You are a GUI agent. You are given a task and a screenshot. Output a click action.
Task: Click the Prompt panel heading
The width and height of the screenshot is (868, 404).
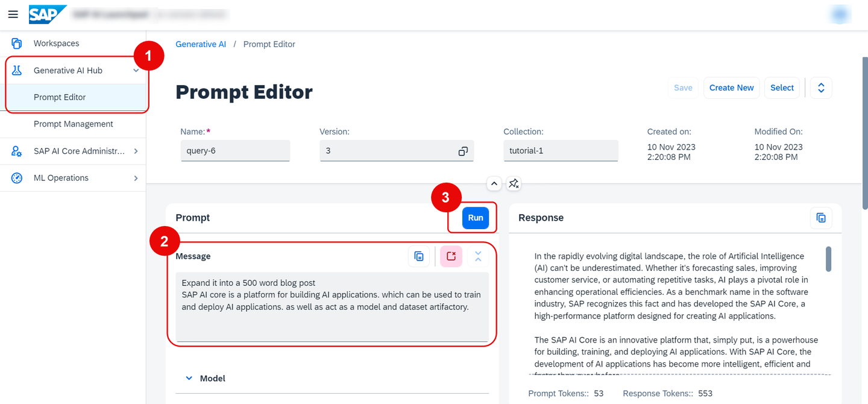193,218
